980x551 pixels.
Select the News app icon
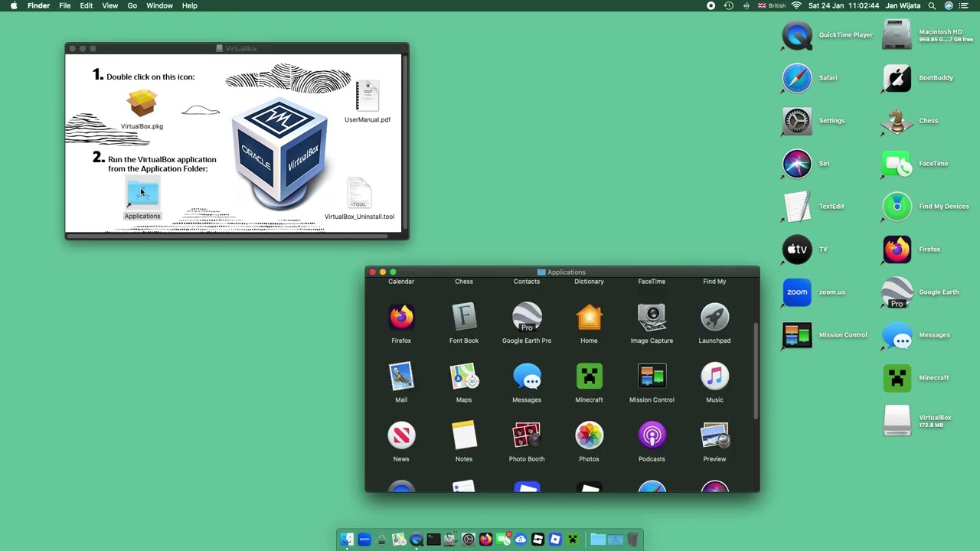[401, 435]
